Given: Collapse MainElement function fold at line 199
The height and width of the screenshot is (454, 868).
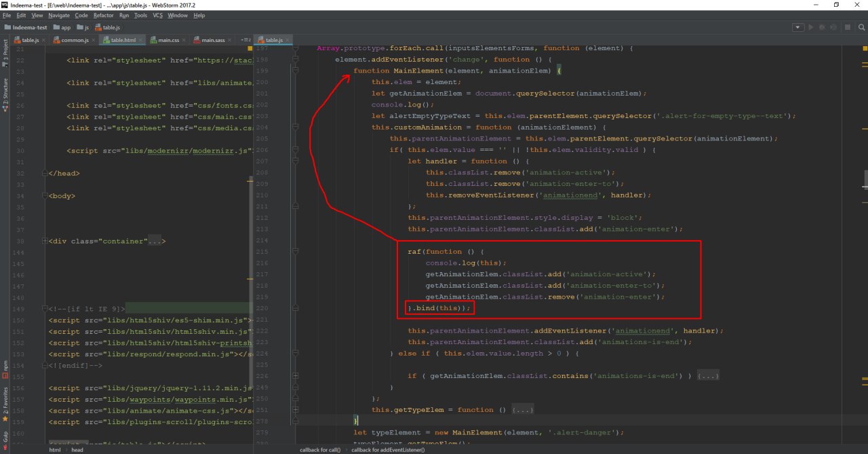Looking at the screenshot, I should coord(296,71).
